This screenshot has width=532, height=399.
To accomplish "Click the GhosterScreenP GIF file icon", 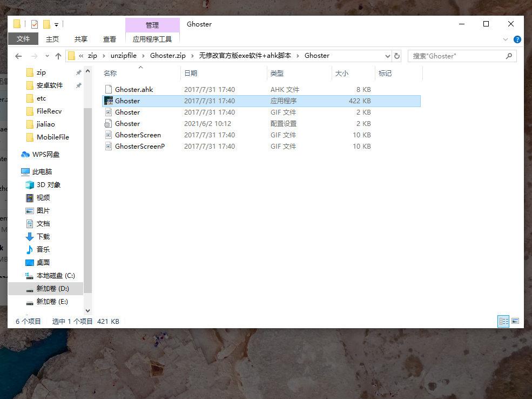I will tap(108, 147).
